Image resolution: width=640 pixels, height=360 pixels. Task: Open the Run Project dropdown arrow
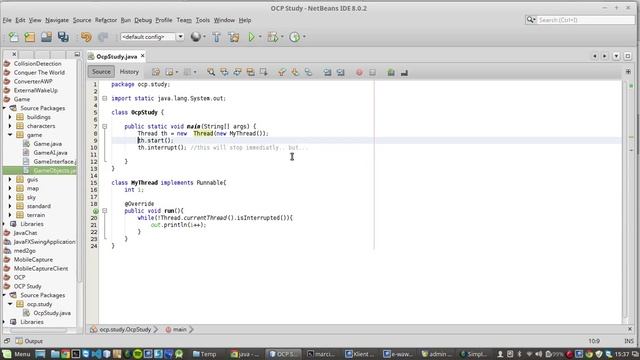coord(260,37)
